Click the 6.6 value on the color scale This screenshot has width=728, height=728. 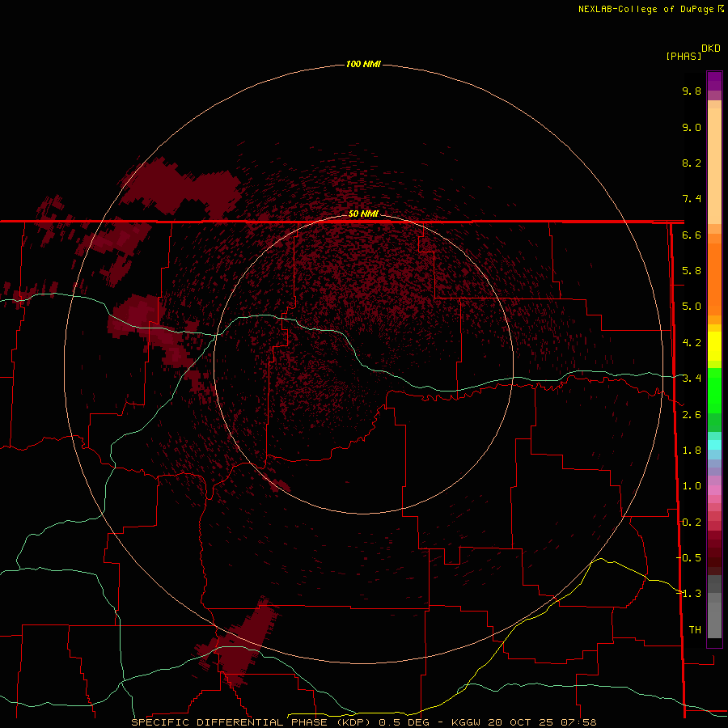[x=692, y=235]
